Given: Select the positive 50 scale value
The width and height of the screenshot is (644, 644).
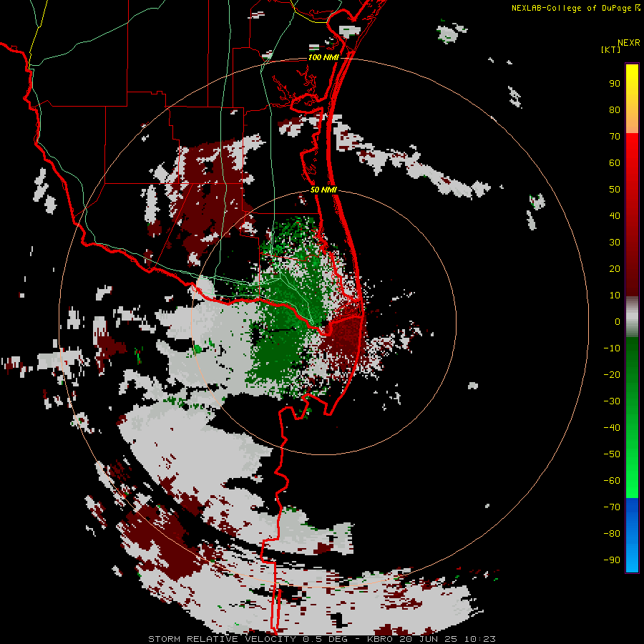Looking at the screenshot, I should (x=615, y=190).
